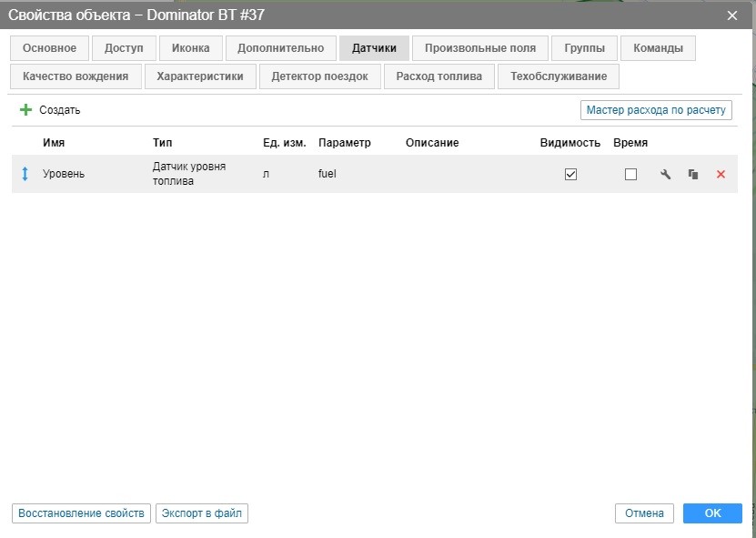Image resolution: width=756 pixels, height=538 pixels.
Task: Click Мастер расхода по расчету button
Action: pyautogui.click(x=656, y=110)
